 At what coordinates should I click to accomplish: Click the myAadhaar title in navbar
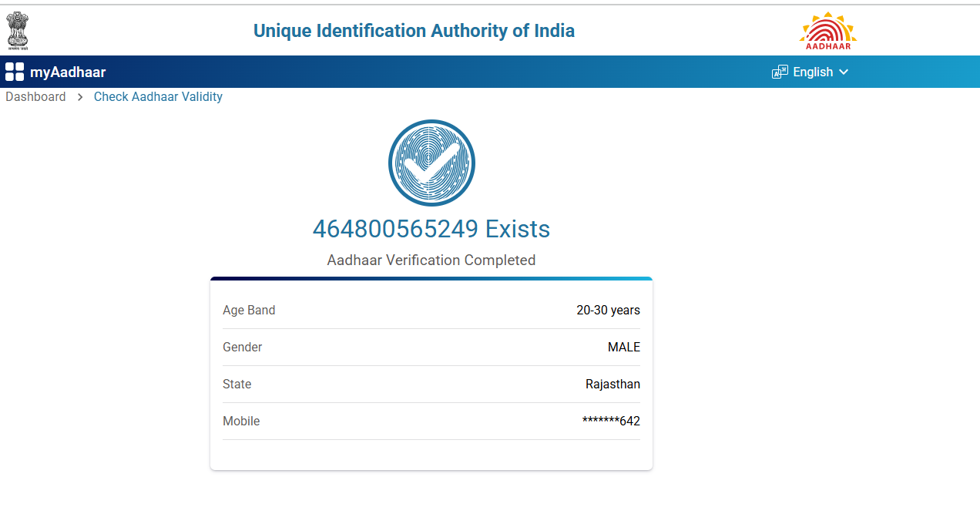68,72
